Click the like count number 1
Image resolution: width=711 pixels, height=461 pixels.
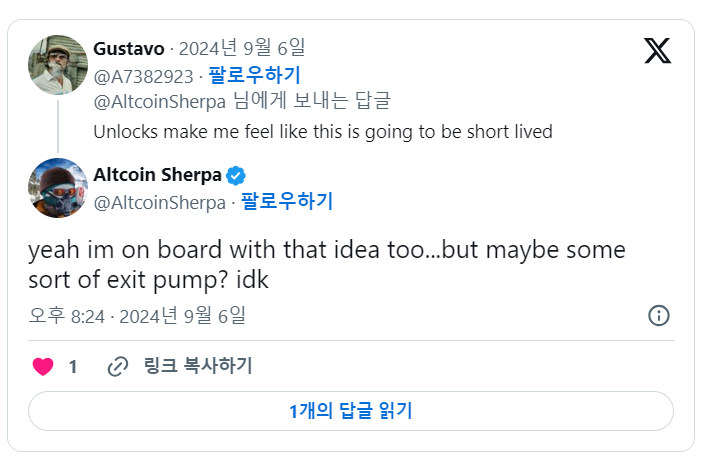click(73, 367)
